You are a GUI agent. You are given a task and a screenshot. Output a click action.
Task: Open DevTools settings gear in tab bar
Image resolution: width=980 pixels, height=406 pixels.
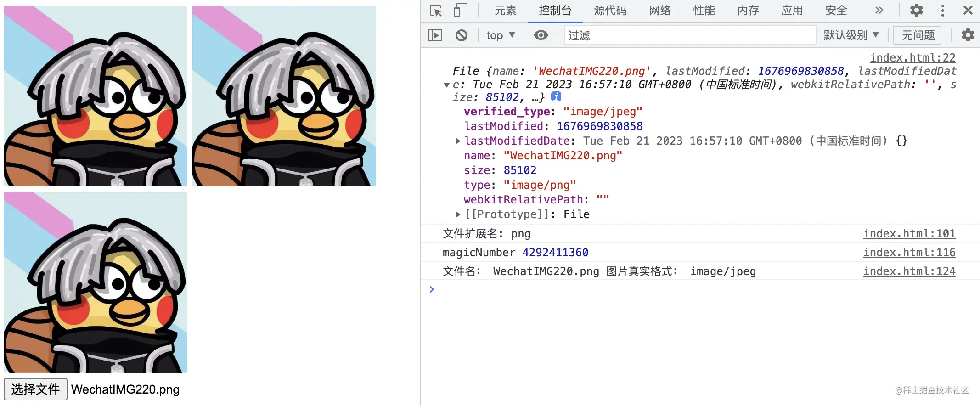click(916, 11)
